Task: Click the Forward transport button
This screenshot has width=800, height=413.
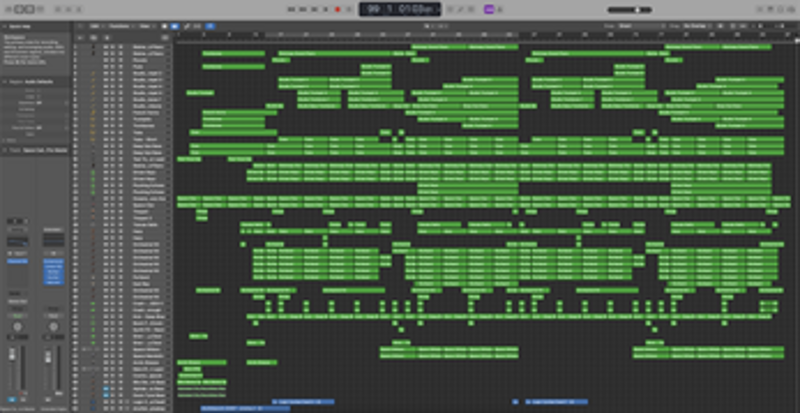Action: [x=303, y=9]
